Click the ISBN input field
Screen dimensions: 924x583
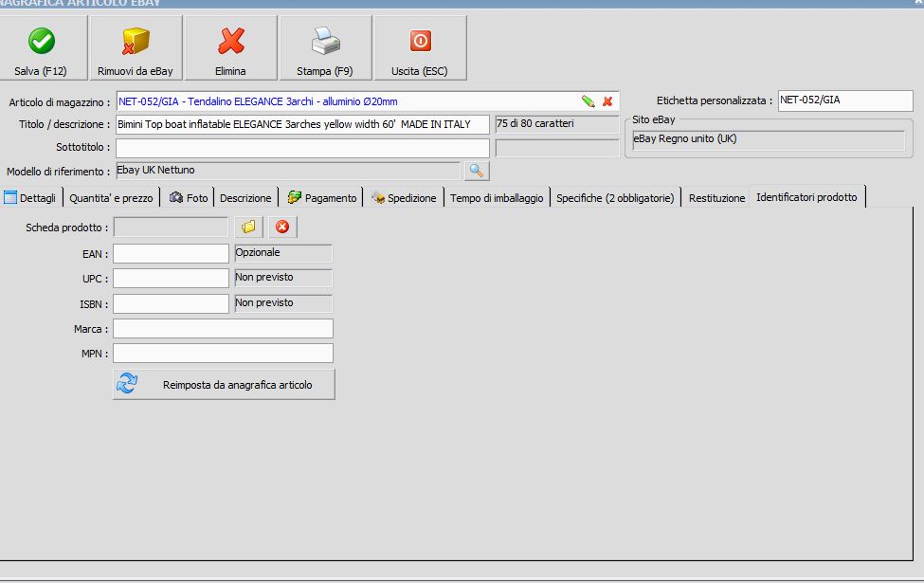(171, 303)
